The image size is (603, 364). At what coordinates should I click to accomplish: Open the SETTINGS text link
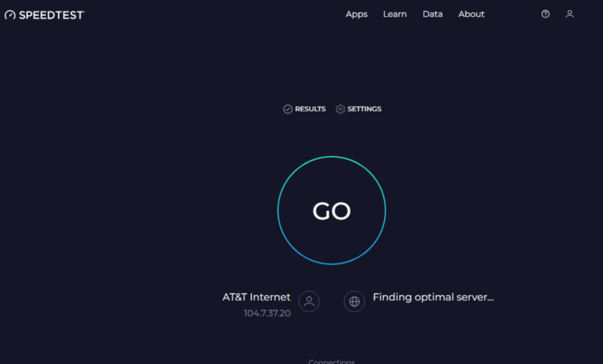[x=365, y=109]
